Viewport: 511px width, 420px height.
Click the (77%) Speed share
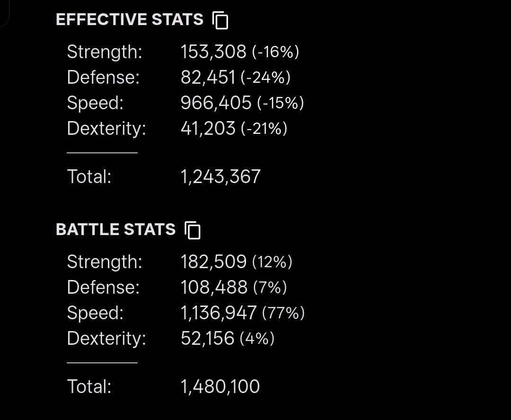tap(283, 313)
